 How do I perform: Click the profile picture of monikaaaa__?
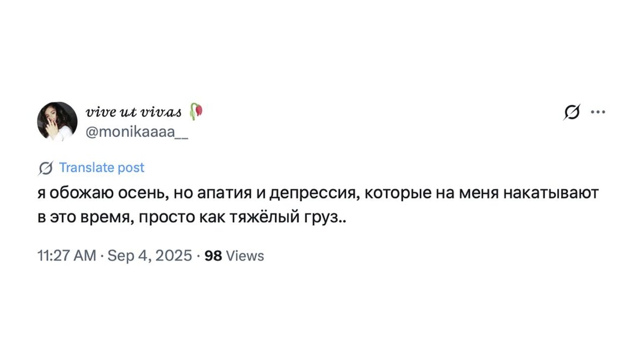pyautogui.click(x=56, y=121)
